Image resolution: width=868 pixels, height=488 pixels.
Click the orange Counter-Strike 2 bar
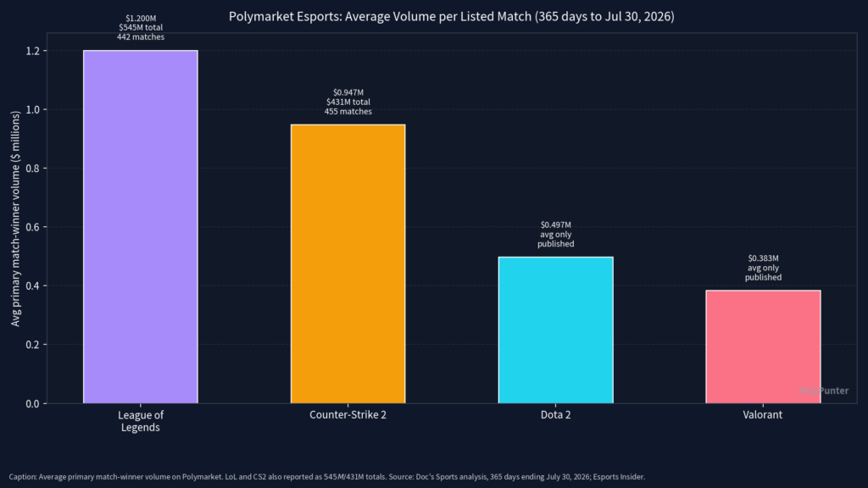(348, 264)
